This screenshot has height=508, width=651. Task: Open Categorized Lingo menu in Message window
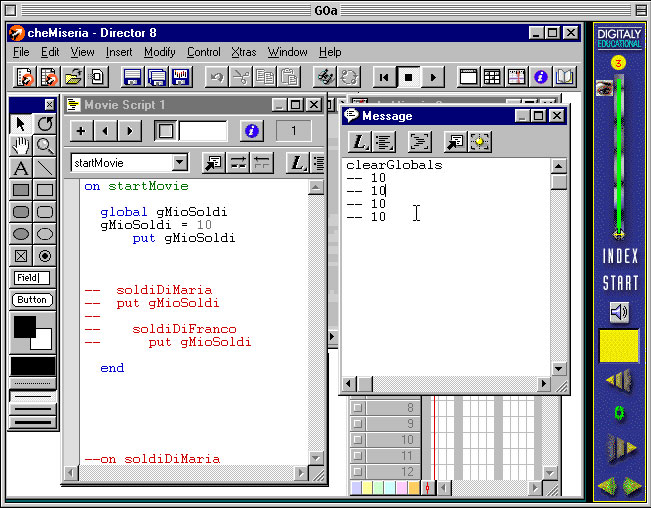(384, 142)
